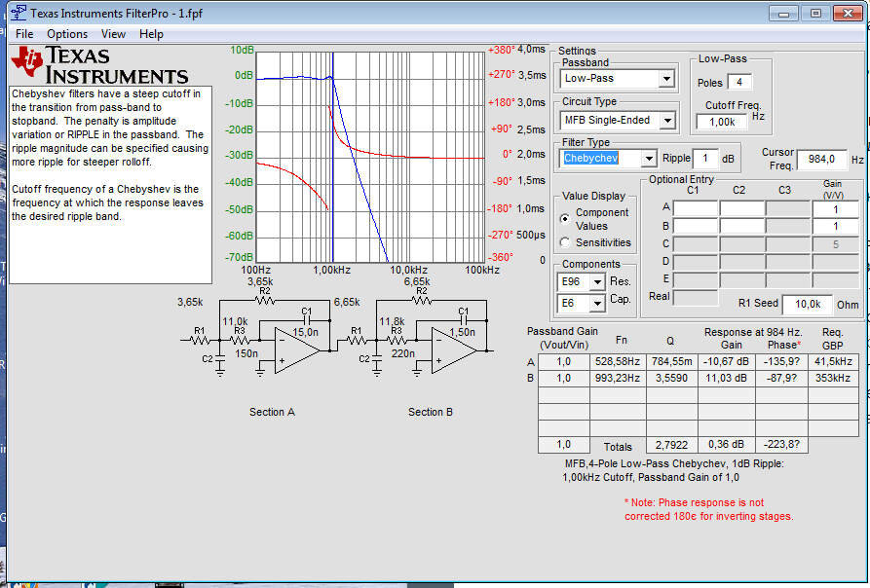Click Section A capacitor value 150n
The image size is (870, 588).
pyautogui.click(x=246, y=353)
